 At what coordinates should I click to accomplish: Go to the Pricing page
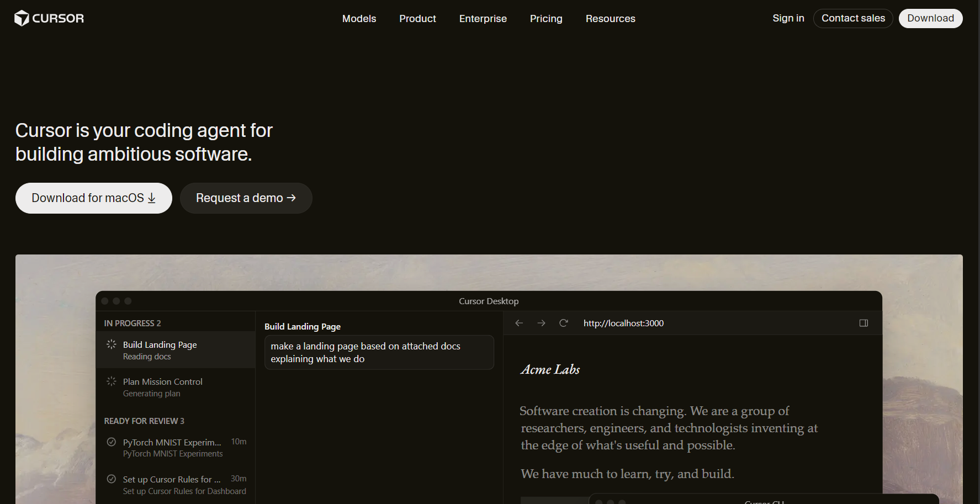coord(546,19)
